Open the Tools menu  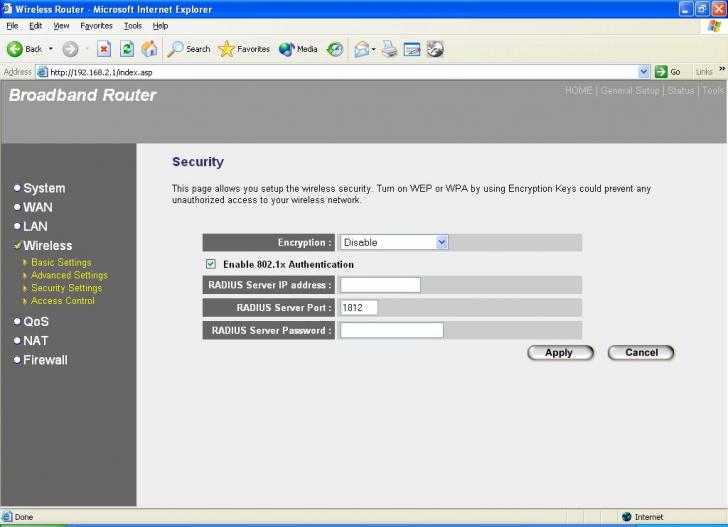coord(132,25)
